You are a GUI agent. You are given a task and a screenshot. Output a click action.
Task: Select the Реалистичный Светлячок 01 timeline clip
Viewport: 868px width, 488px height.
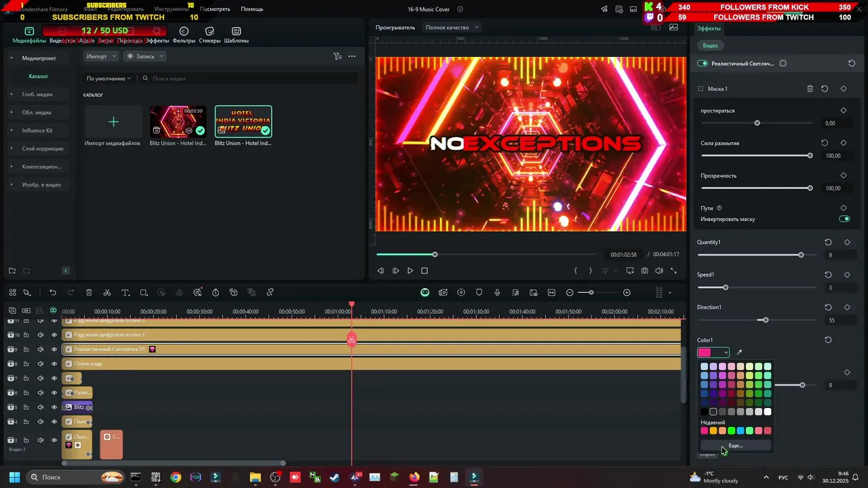(x=371, y=349)
